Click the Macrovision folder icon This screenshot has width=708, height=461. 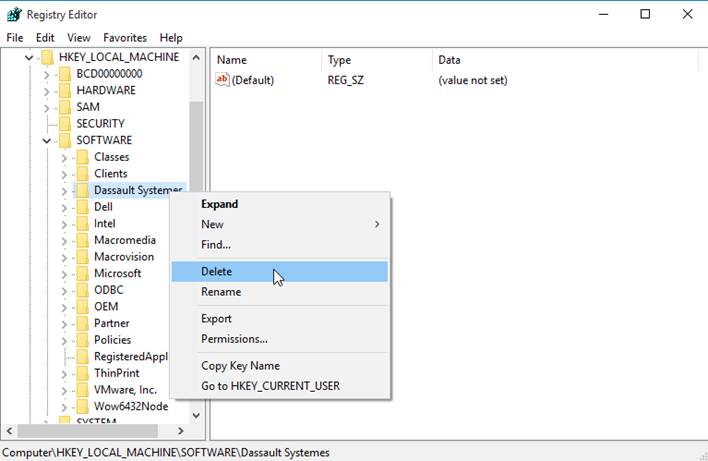(x=83, y=257)
